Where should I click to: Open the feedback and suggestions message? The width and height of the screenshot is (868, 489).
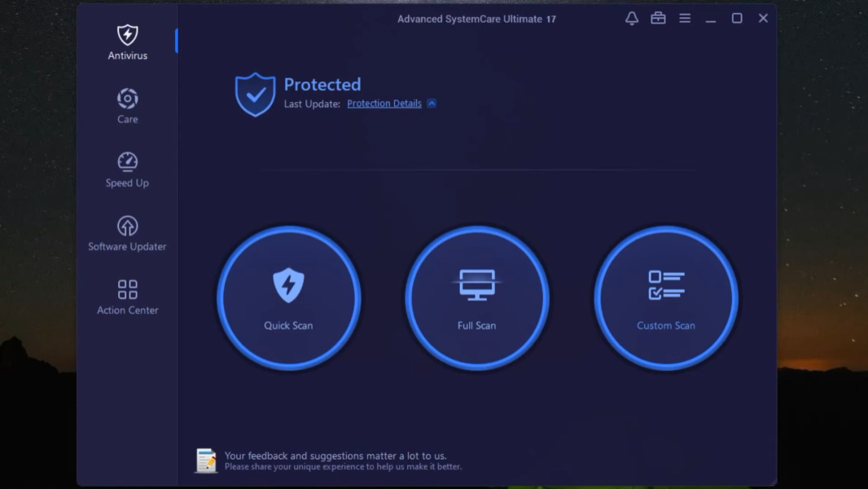343,460
